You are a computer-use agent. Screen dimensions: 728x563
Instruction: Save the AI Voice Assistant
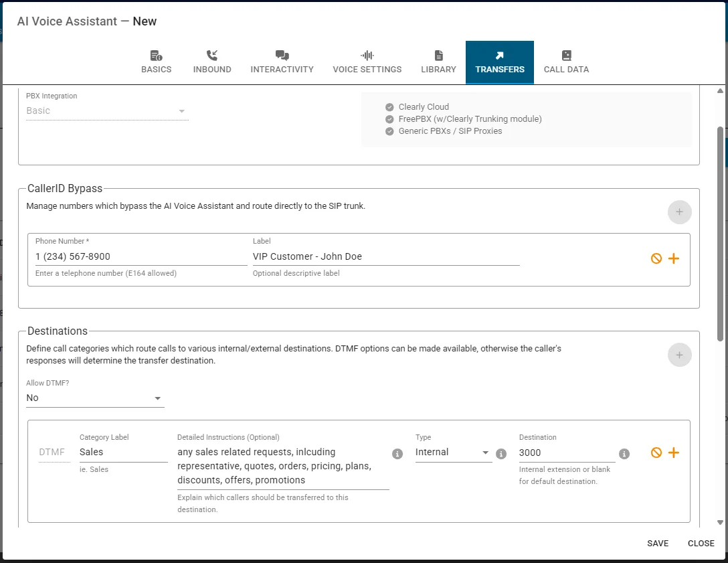658,544
